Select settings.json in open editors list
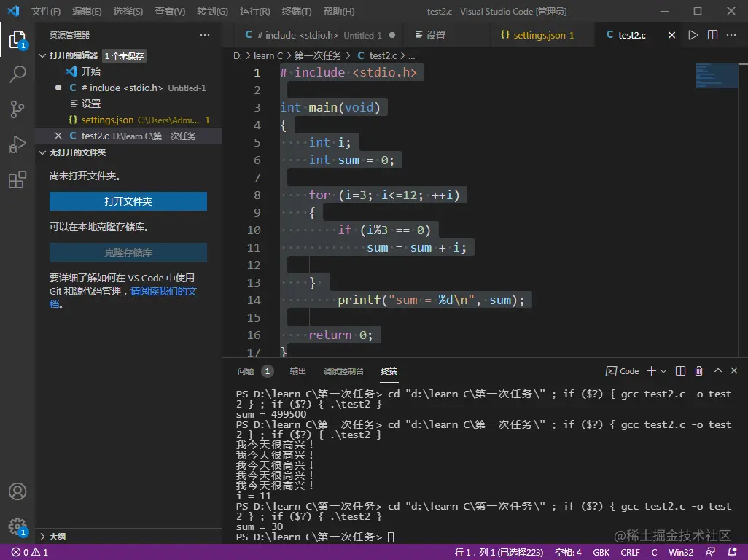748x560 pixels. 129,120
